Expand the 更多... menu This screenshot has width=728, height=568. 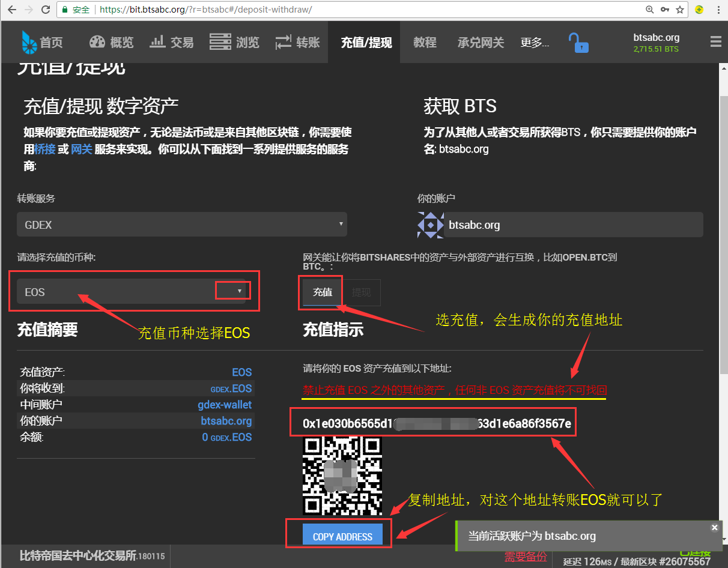click(x=535, y=43)
